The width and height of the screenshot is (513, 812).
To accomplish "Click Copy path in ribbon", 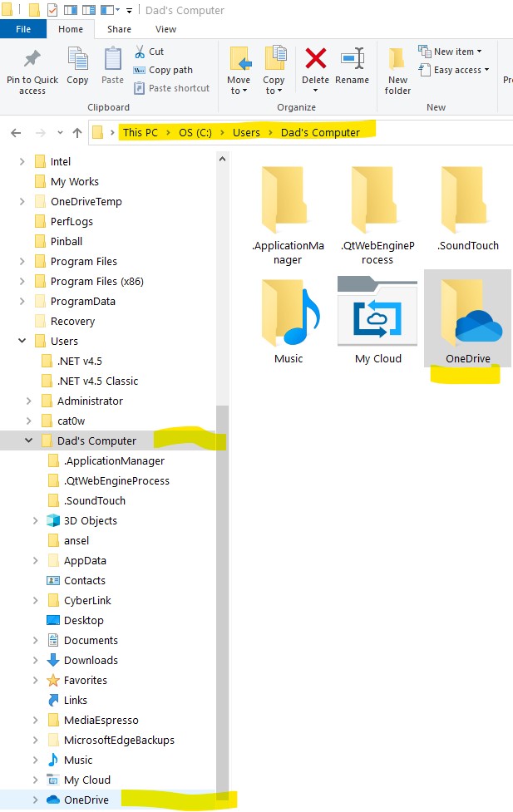I will click(x=163, y=70).
